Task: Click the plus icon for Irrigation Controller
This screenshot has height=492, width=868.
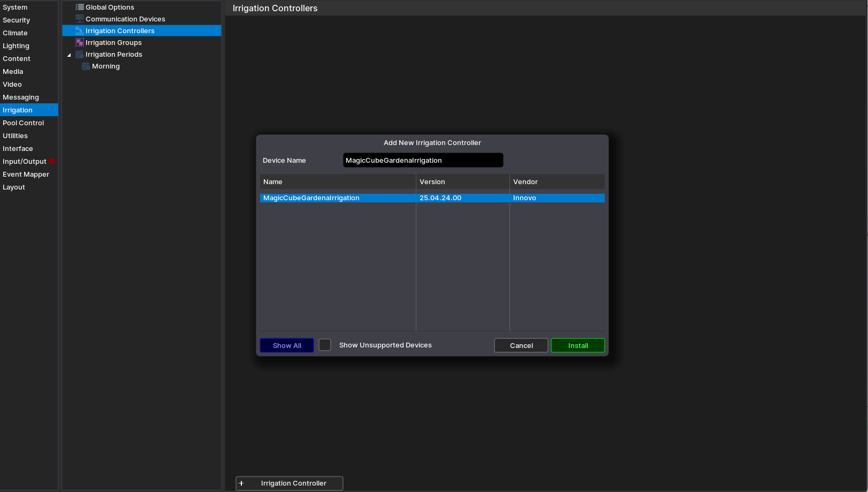Action: click(241, 483)
